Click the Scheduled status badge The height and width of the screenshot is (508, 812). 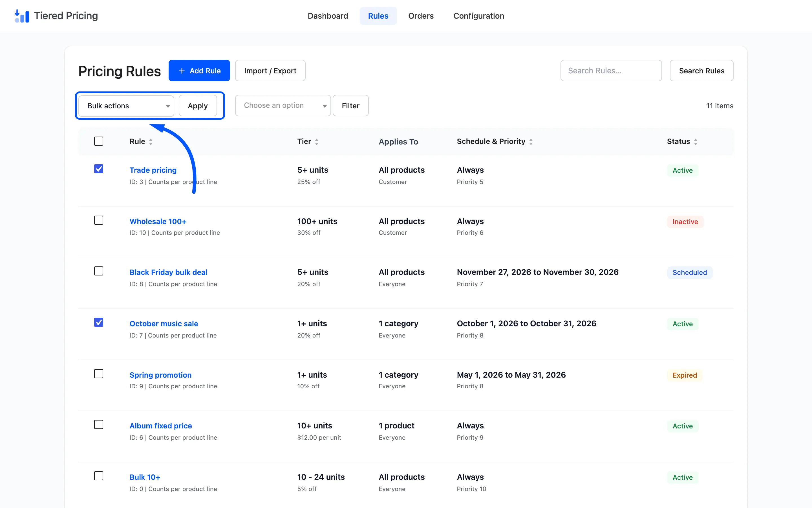coord(690,272)
